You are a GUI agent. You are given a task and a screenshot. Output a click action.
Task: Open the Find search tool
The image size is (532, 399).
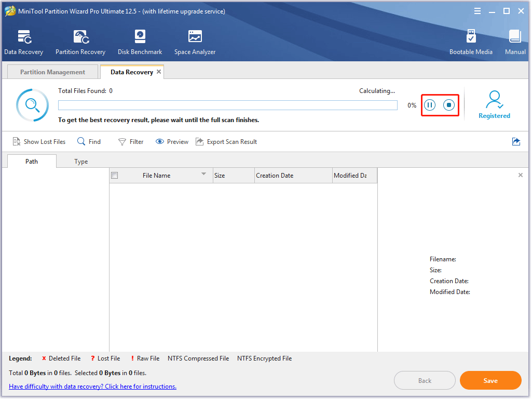89,142
